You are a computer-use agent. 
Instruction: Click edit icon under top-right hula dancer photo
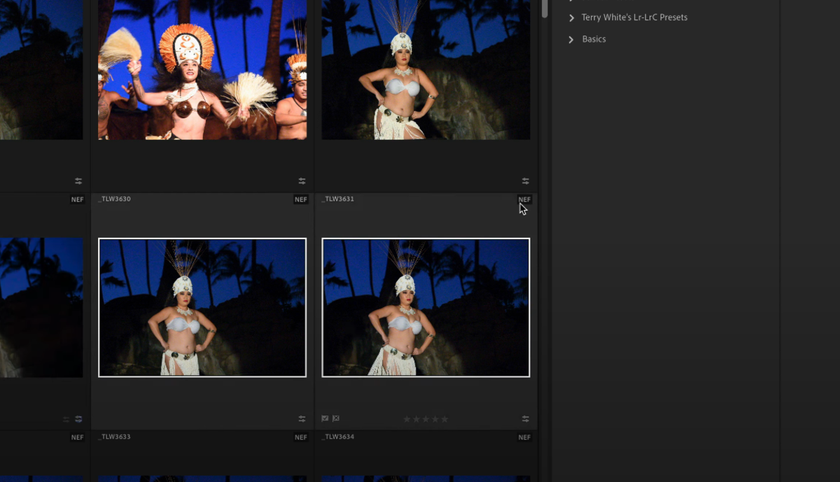point(526,181)
